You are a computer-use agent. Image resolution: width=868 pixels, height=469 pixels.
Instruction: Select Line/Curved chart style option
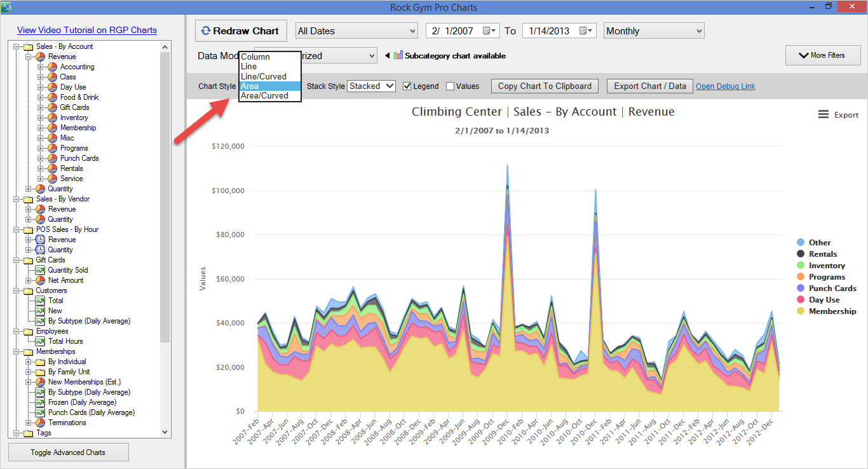(270, 76)
